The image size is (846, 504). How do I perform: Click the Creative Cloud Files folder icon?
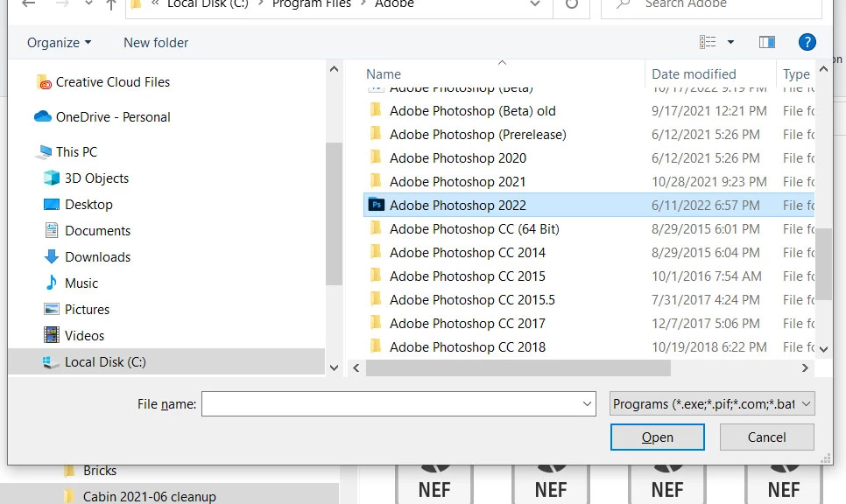click(44, 82)
